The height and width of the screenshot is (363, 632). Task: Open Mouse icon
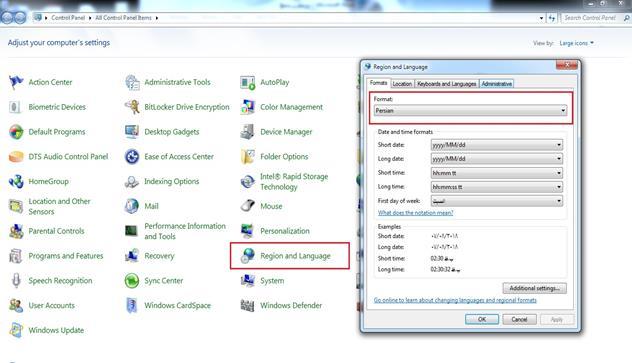click(x=248, y=206)
